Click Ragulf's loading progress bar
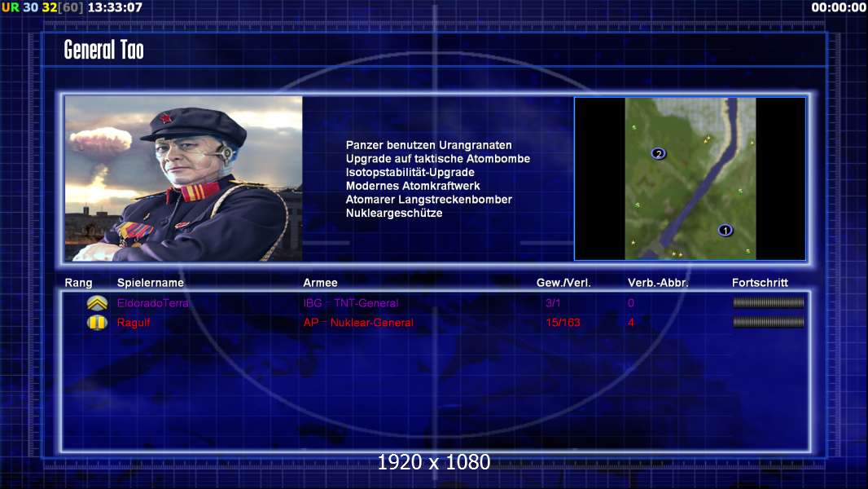This screenshot has width=868, height=489. coord(769,322)
